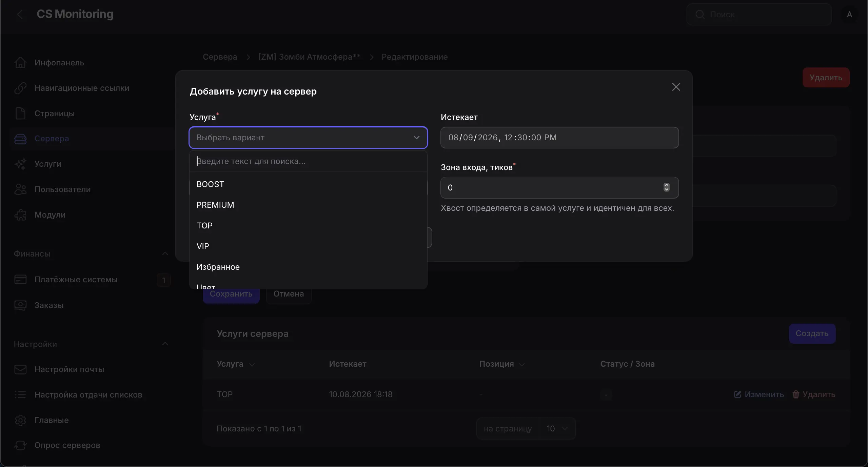Click the Заказы banknote icon
Screen dimensions: 868x467
20,305
